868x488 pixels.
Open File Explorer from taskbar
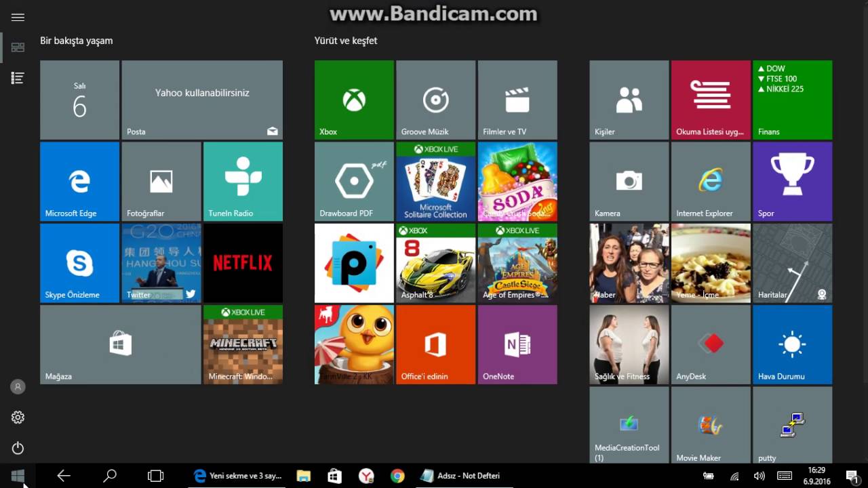click(x=303, y=476)
